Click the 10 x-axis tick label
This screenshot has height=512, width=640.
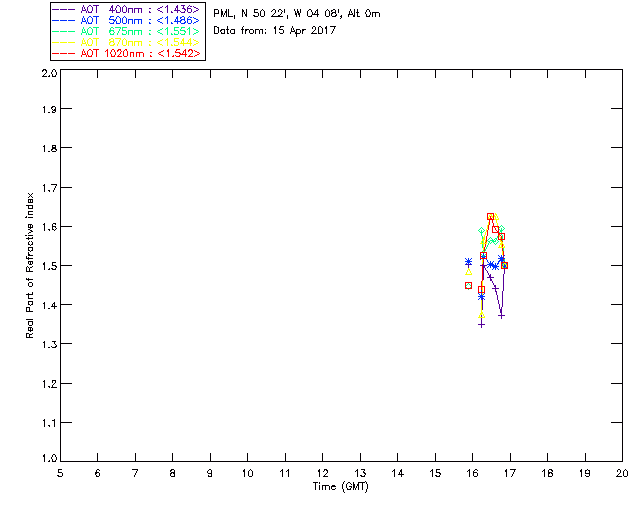pos(247,473)
